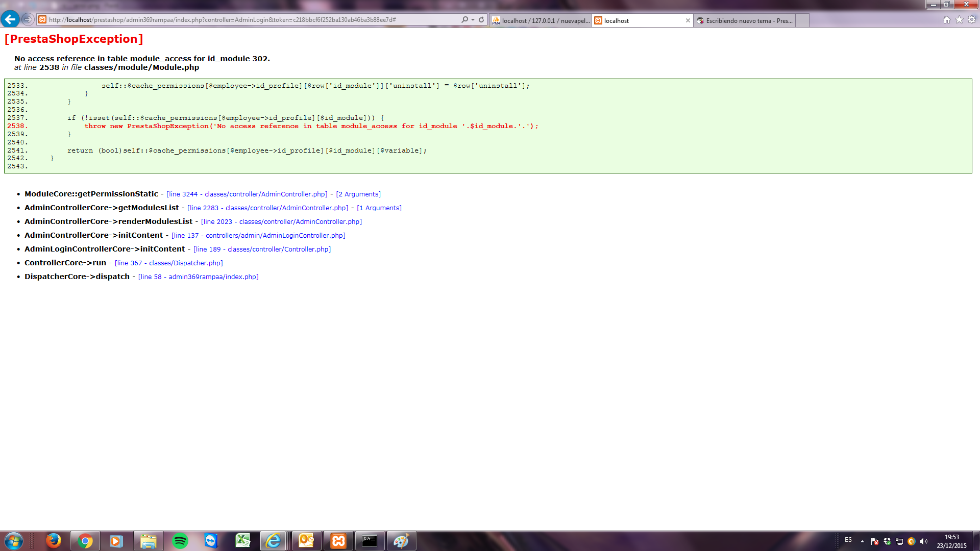The height and width of the screenshot is (551, 980).
Task: Open the browser Home icon
Action: [946, 20]
